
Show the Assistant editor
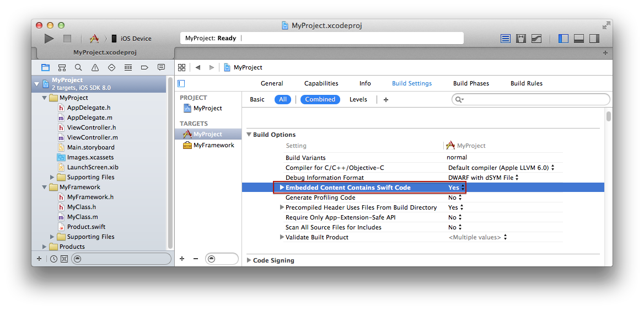(x=521, y=39)
